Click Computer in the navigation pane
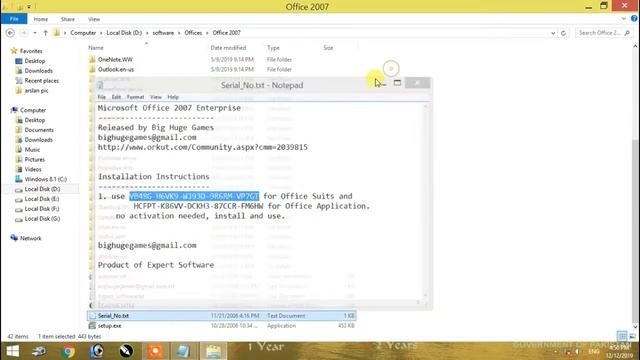640x360 pixels. click(x=33, y=110)
